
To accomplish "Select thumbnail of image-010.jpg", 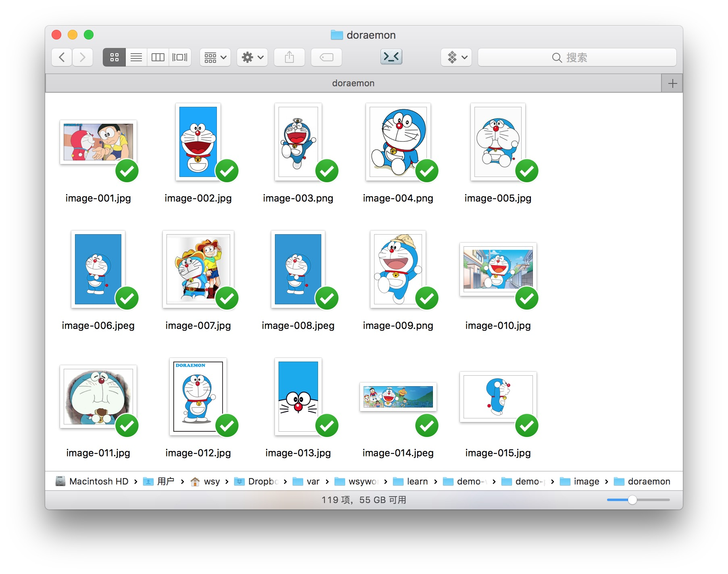I will (x=498, y=269).
